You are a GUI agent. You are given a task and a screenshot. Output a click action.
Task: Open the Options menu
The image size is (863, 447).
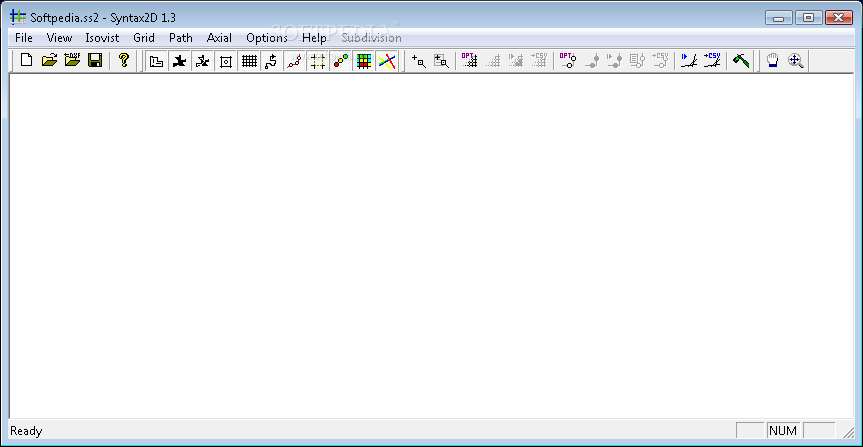tap(267, 38)
